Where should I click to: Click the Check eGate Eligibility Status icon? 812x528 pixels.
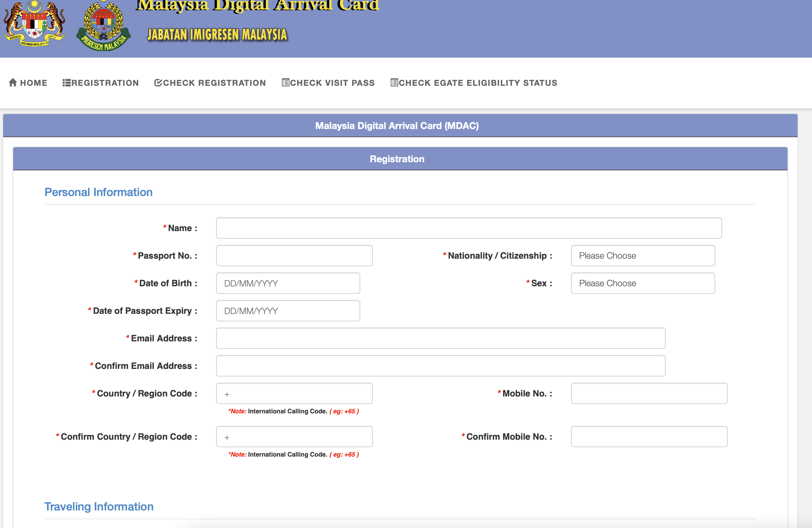[x=394, y=83]
